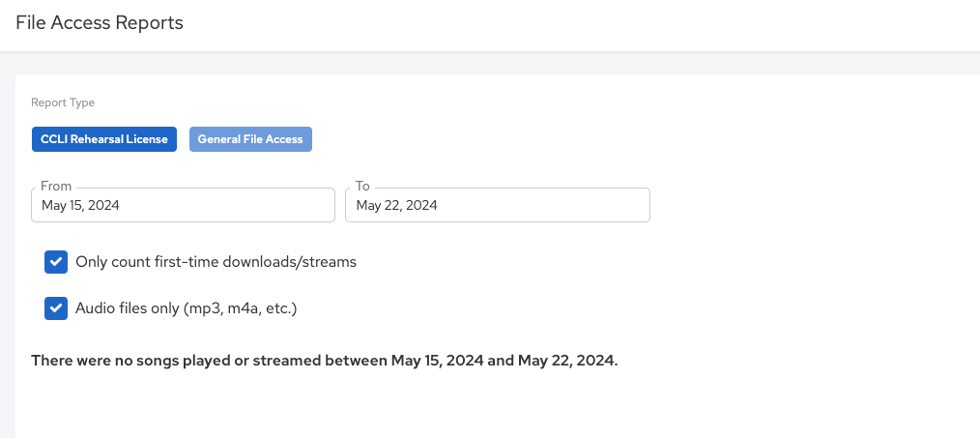Open the To date input field
The width and height of the screenshot is (980, 438).
[497, 205]
